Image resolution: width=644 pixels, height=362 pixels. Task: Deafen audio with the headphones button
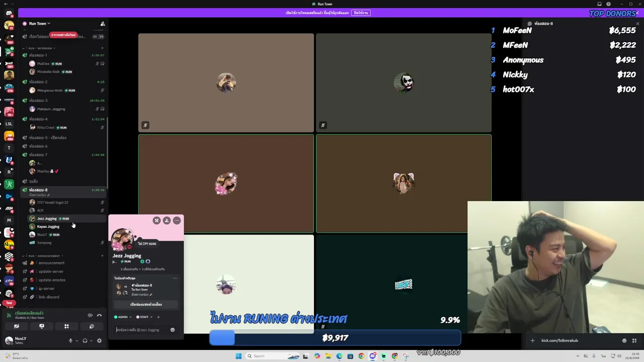point(85,341)
